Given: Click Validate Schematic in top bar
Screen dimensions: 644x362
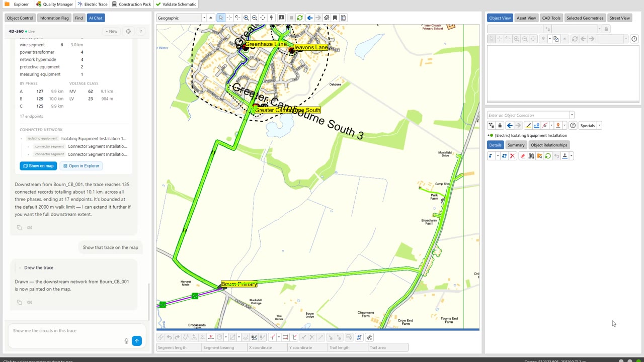Looking at the screenshot, I should pos(176,4).
